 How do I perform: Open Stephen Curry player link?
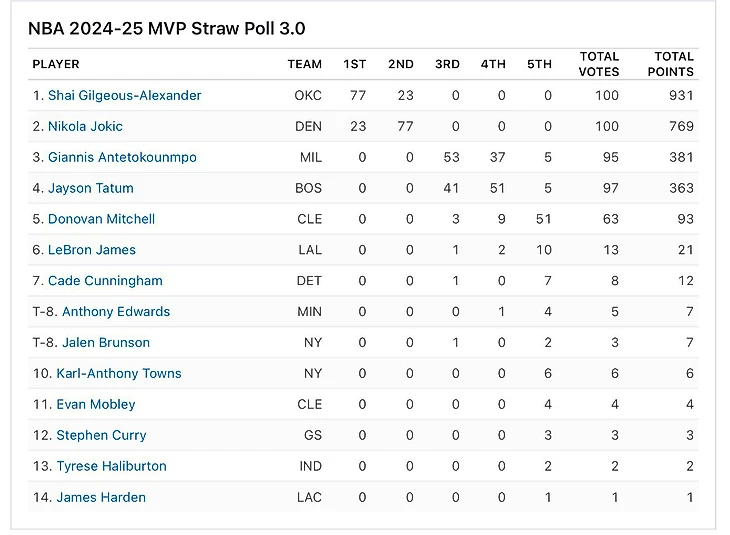coord(101,435)
